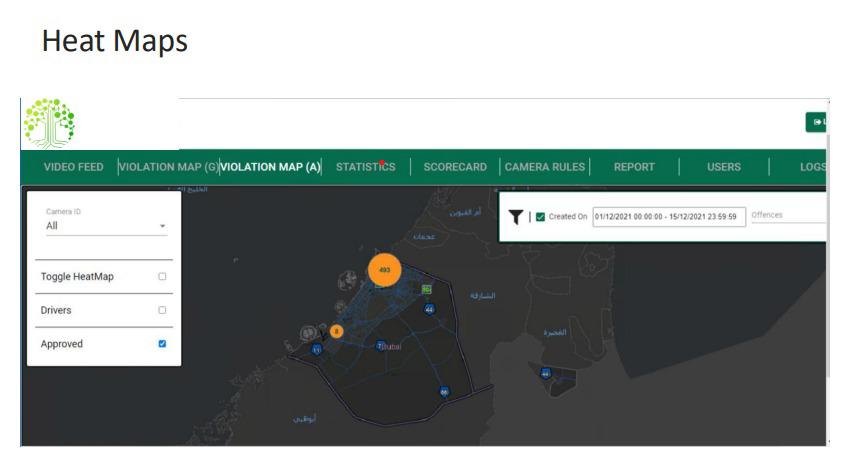Screen dimensions: 859x465
Task: Open the Offences filter dropdown
Action: [x=787, y=216]
